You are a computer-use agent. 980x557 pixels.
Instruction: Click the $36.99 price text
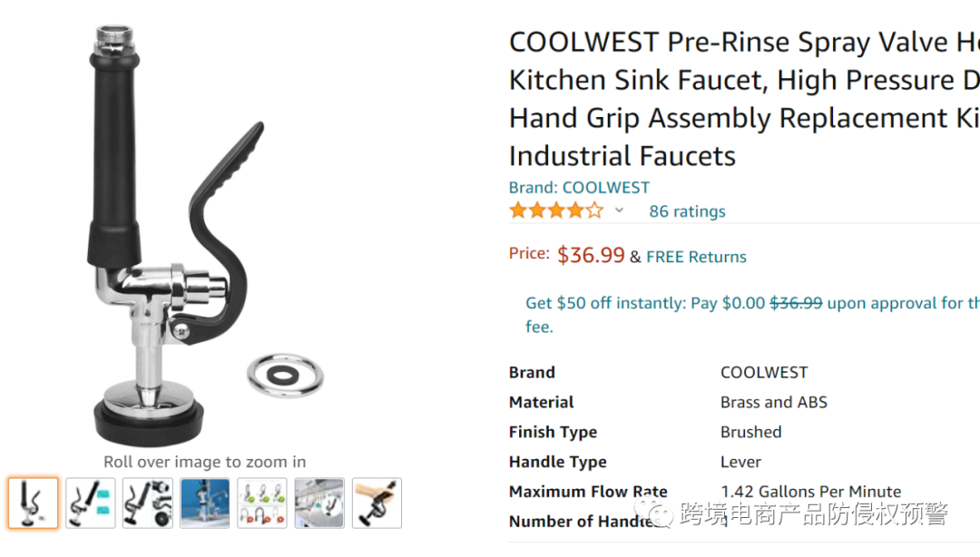591,255
